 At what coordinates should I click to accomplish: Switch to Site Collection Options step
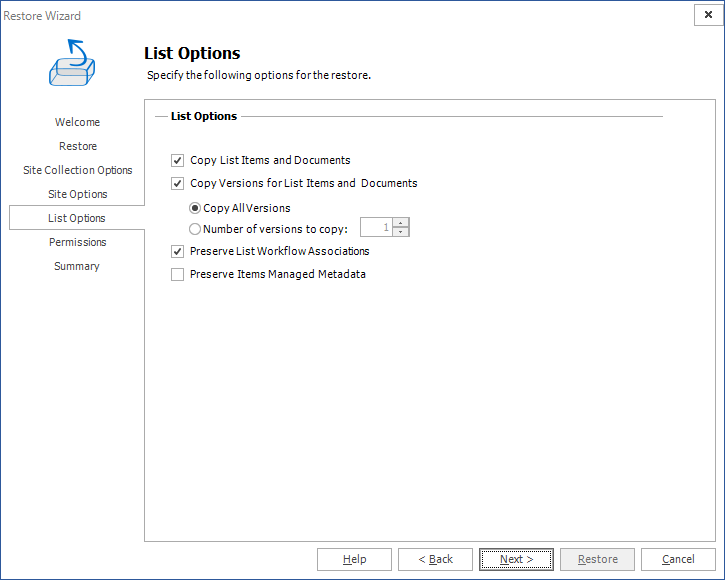[x=77, y=170]
